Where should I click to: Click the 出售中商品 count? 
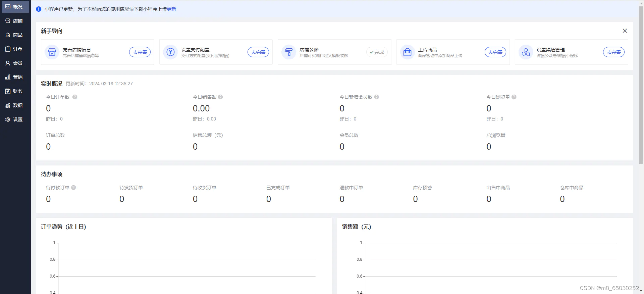[x=489, y=199]
